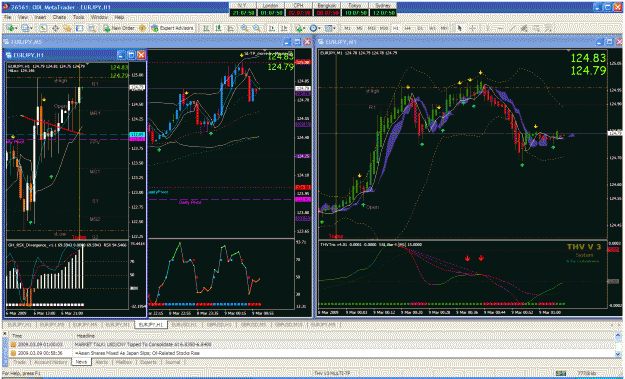This screenshot has width=625, height=379.
Task: Toggle the Terminal panel icon
Action: 79,28
